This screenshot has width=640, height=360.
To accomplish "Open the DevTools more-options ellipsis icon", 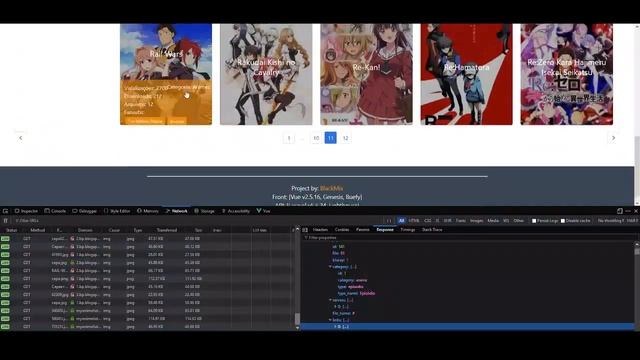I will point(628,211).
